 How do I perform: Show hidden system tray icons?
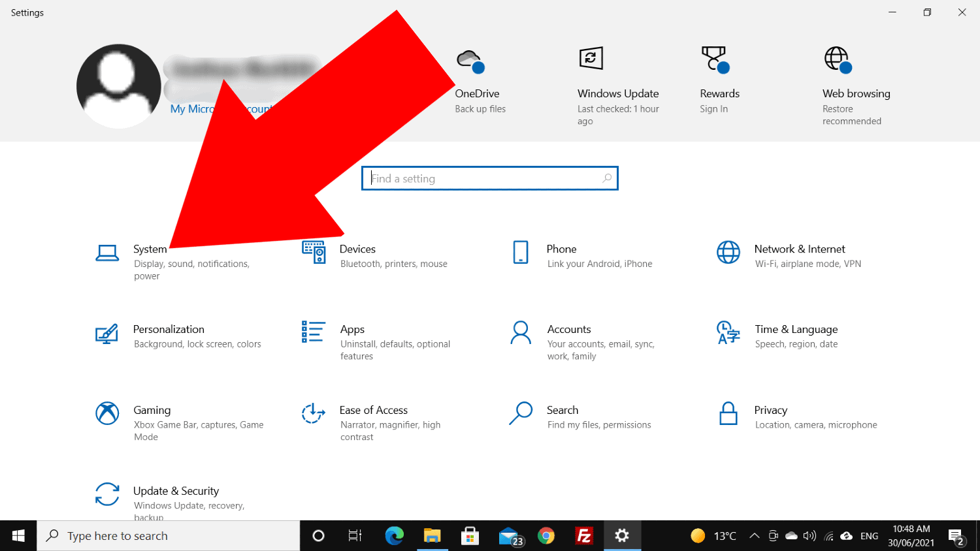pos(754,536)
